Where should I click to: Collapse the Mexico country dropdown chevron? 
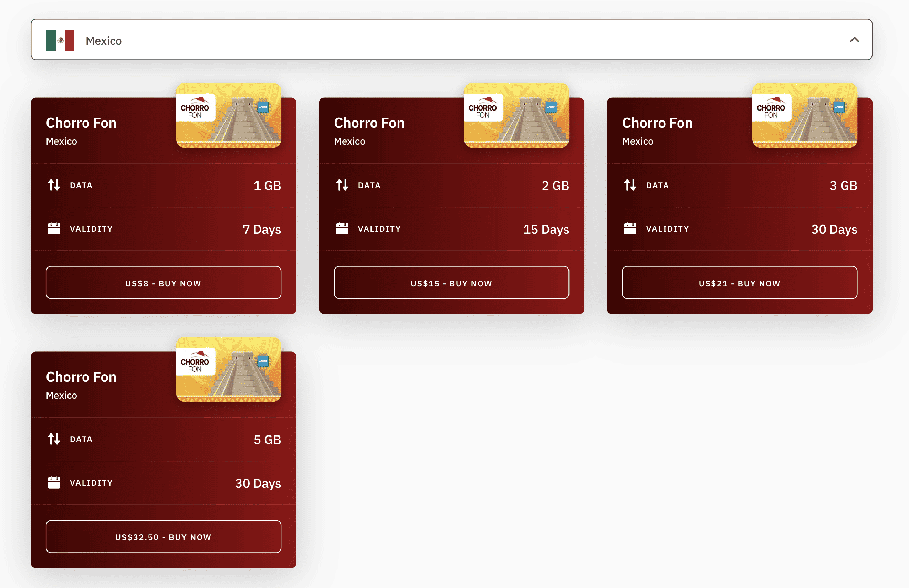point(854,40)
